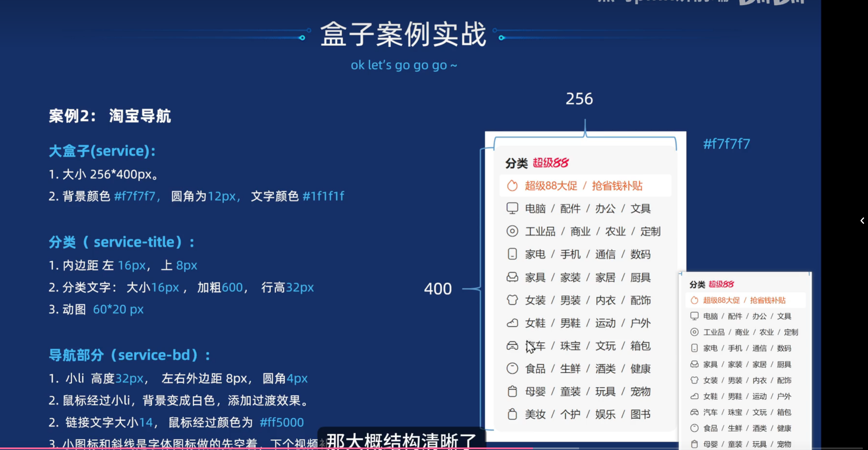This screenshot has width=868, height=450.
Task: Open the 办公 link in large nav
Action: [605, 209]
